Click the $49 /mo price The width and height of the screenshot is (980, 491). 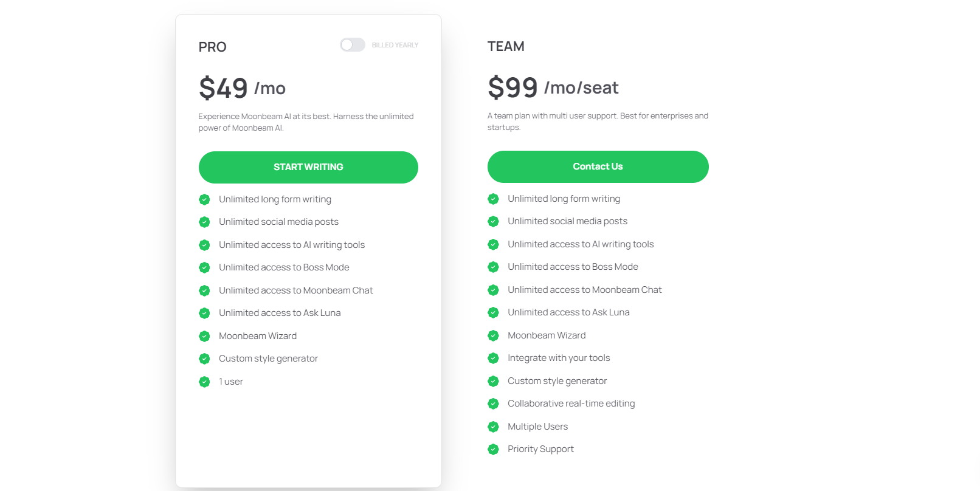click(x=242, y=88)
